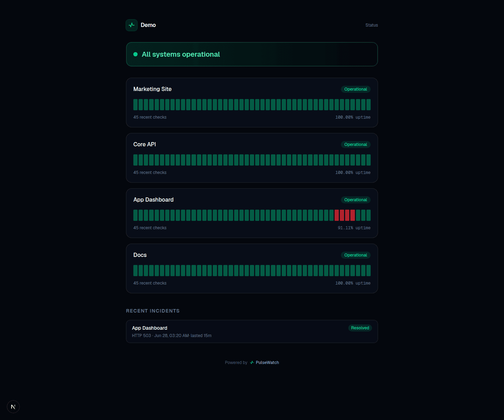
Task: Click App Dashboard's 45 recent checks text
Action: point(150,228)
